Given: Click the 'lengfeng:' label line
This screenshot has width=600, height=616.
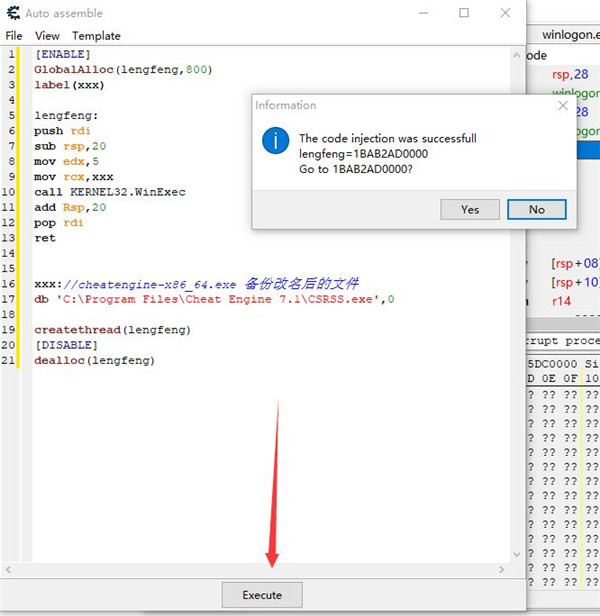Looking at the screenshot, I should (66, 116).
